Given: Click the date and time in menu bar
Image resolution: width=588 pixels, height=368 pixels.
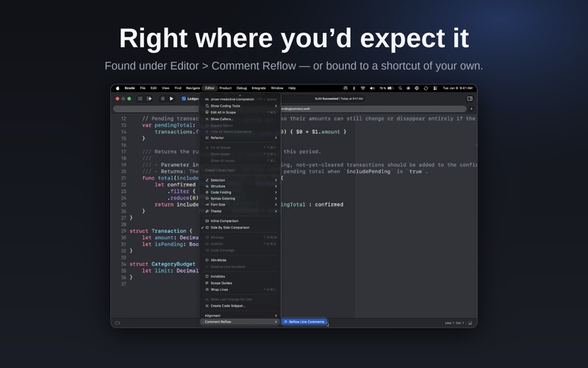Looking at the screenshot, I should coord(457,88).
